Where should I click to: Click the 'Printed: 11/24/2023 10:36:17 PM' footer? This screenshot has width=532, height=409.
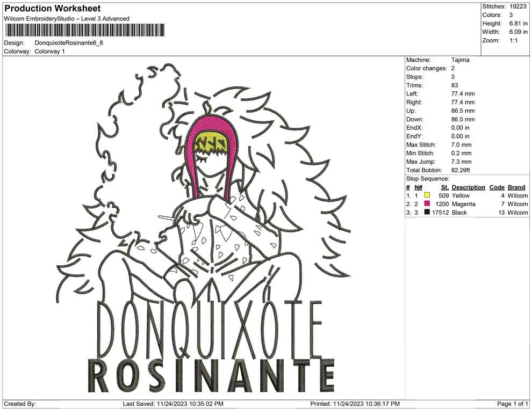355,404
